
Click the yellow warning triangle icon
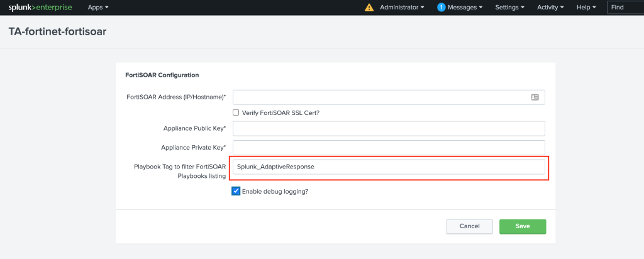click(x=369, y=8)
